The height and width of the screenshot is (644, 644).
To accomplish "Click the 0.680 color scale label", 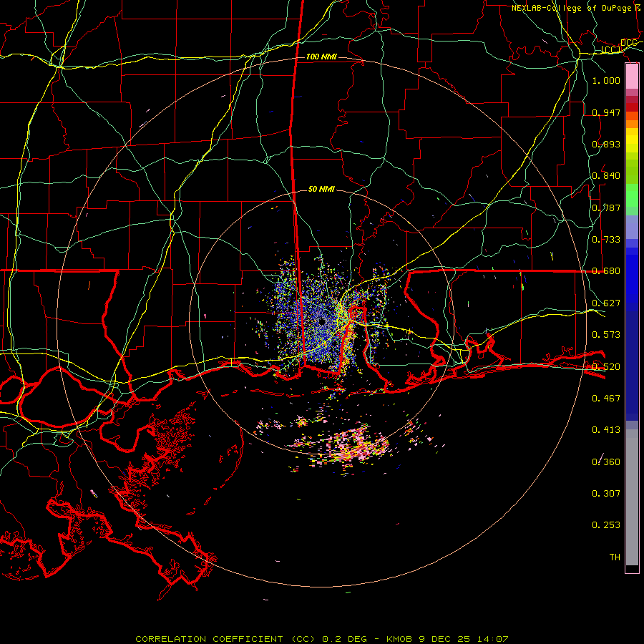I will [606, 271].
